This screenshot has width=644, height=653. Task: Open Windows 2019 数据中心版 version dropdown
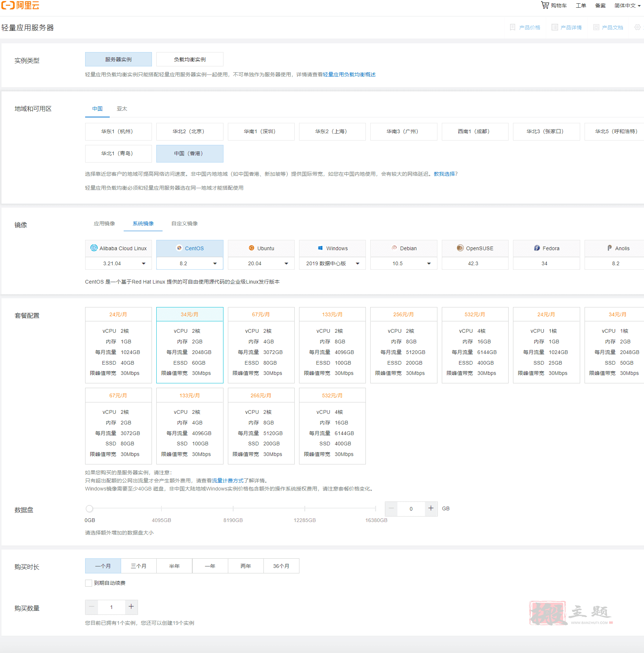coord(332,263)
